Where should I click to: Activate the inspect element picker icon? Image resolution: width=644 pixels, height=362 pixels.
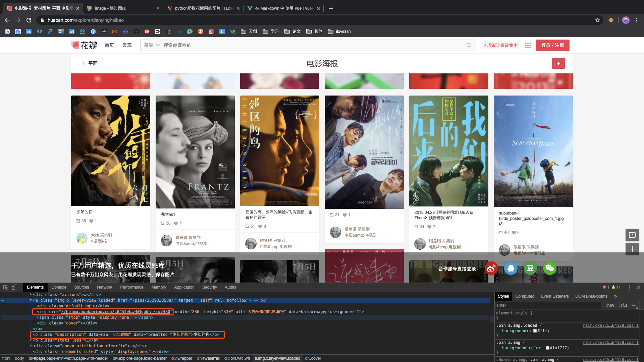pos(5,287)
